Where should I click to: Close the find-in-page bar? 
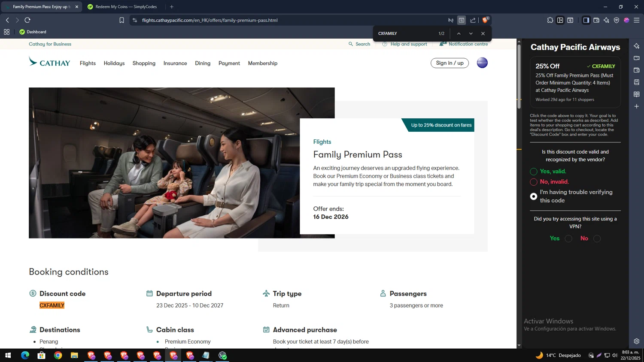[483, 33]
